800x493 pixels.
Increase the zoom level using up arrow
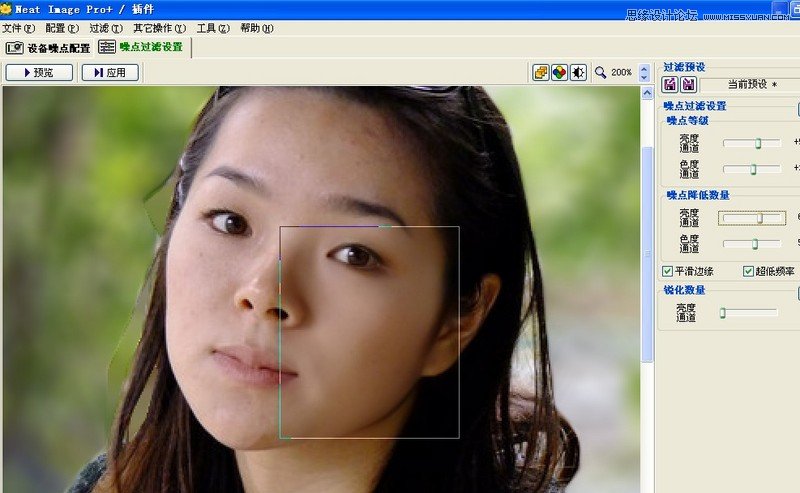(x=644, y=68)
